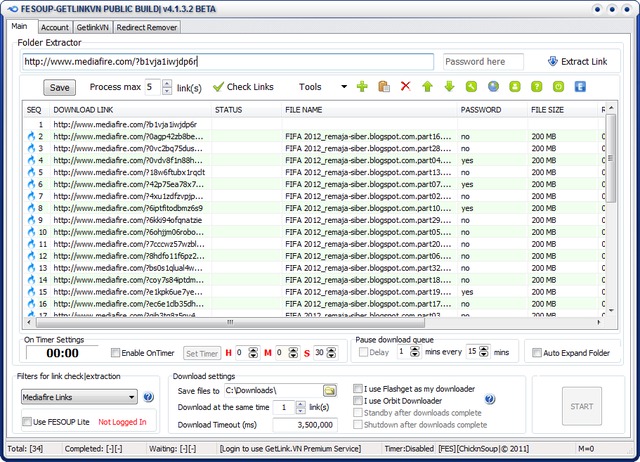Click the Set Timer button
Viewport: 640px width, 462px height.
pos(202,353)
